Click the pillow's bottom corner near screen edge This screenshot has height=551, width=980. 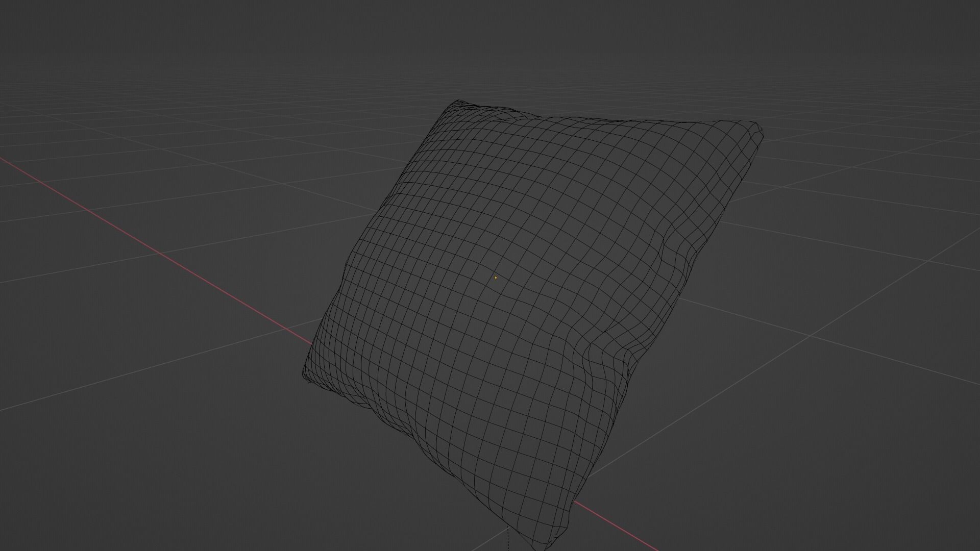coord(541,545)
